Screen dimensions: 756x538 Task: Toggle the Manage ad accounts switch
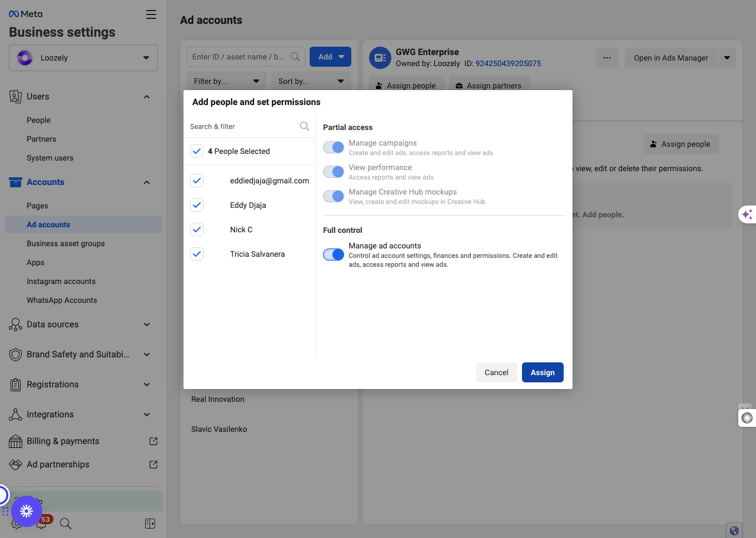pyautogui.click(x=334, y=255)
